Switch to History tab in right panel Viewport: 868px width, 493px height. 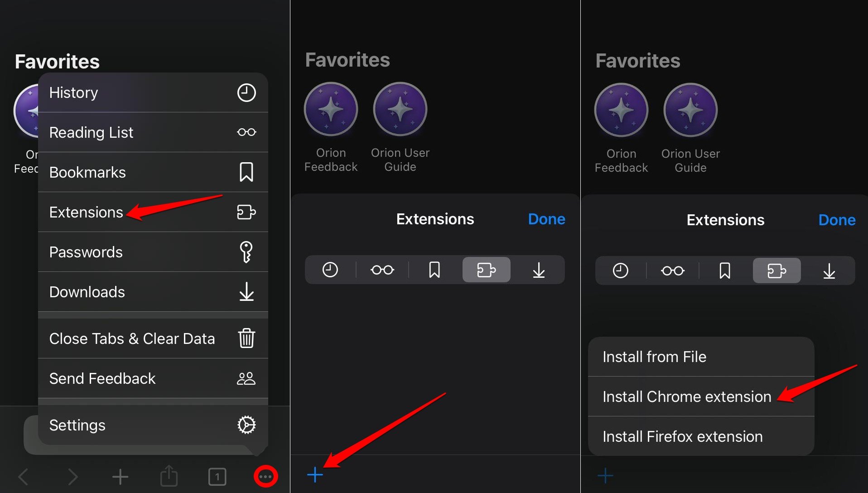pyautogui.click(x=621, y=271)
